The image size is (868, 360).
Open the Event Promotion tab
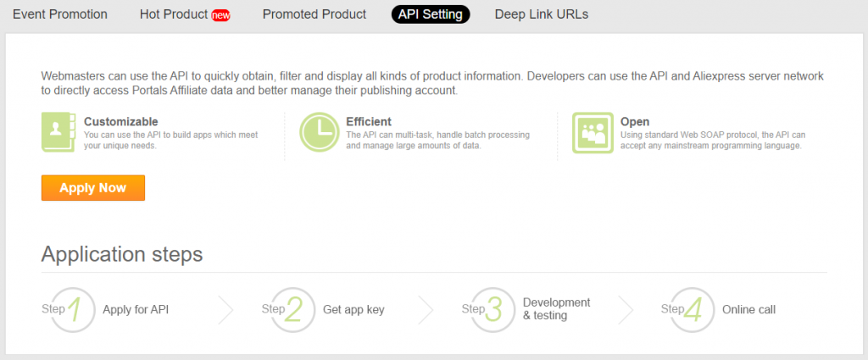click(x=59, y=14)
